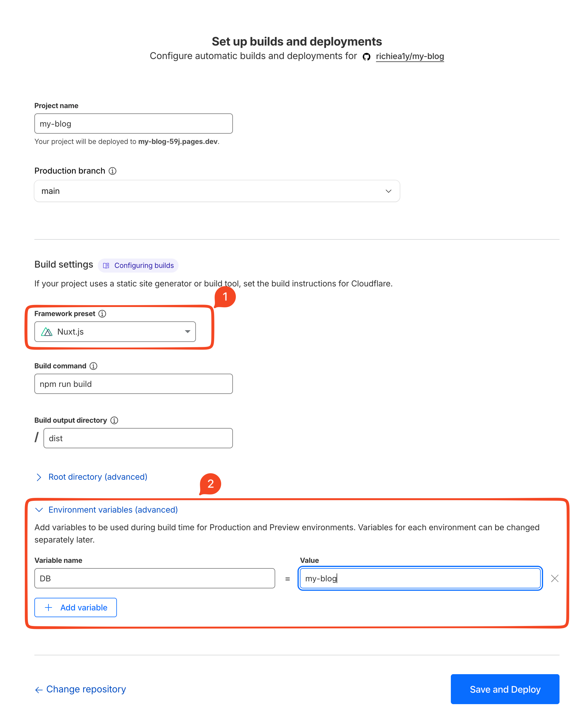The width and height of the screenshot is (588, 715).
Task: Click the Build command input field
Action: coord(133,384)
